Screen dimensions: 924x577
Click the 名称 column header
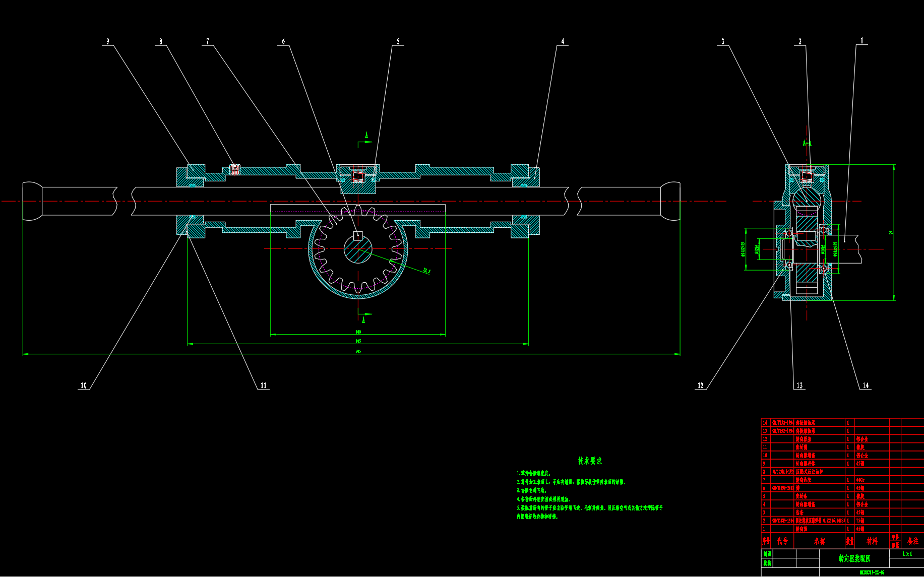click(x=820, y=541)
